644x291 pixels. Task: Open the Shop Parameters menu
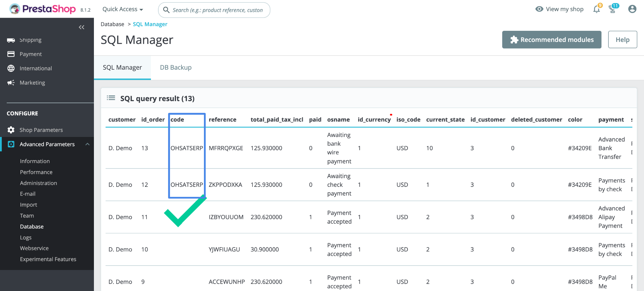coord(41,130)
